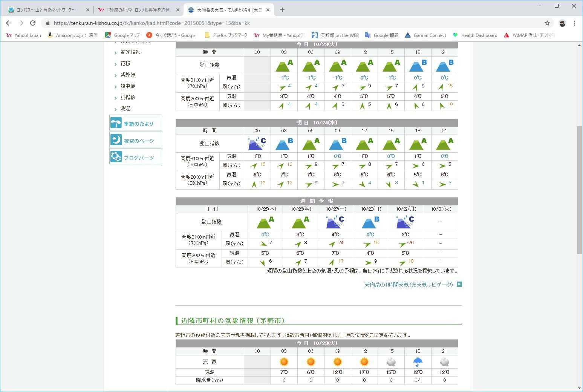583x392 pixels.
Task: Switch to the 砂漠のキツネ tab
Action: click(135, 10)
